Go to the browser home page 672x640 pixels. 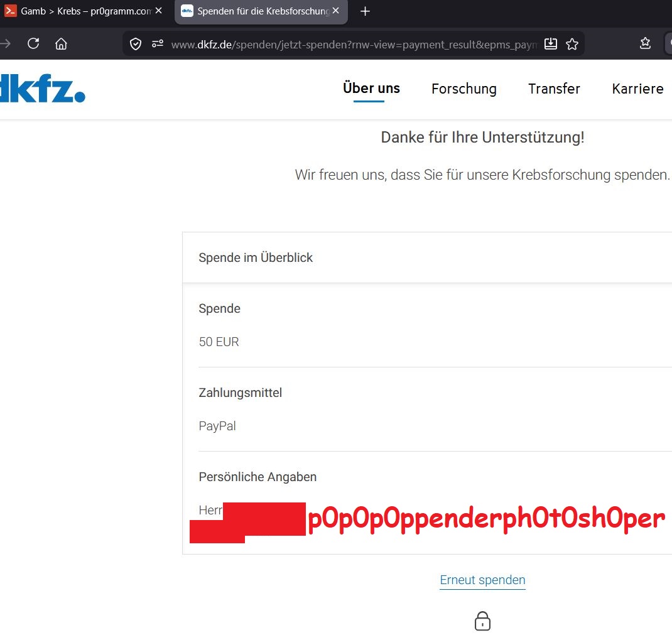pyautogui.click(x=61, y=43)
